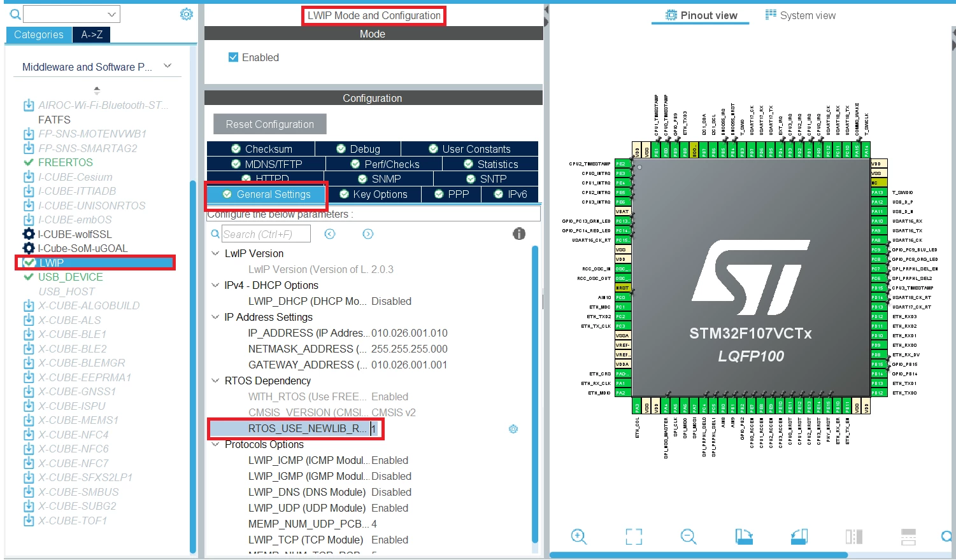Click the parameter information icon
956x560 pixels.
point(519,234)
